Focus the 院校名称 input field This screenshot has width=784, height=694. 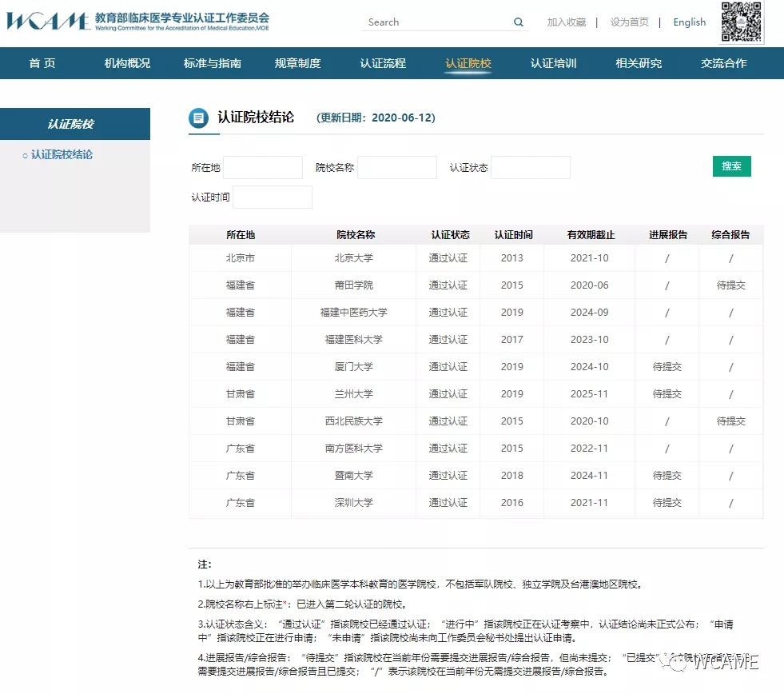click(397, 167)
